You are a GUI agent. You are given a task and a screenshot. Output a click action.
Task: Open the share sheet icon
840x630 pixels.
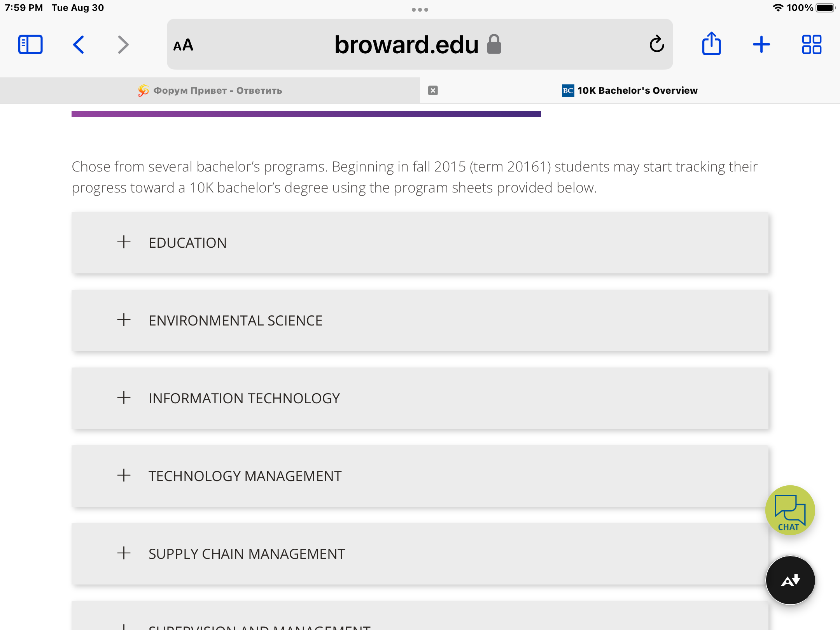click(x=711, y=44)
